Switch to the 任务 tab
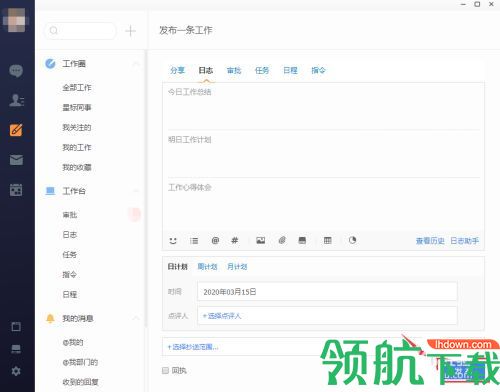 click(x=262, y=70)
